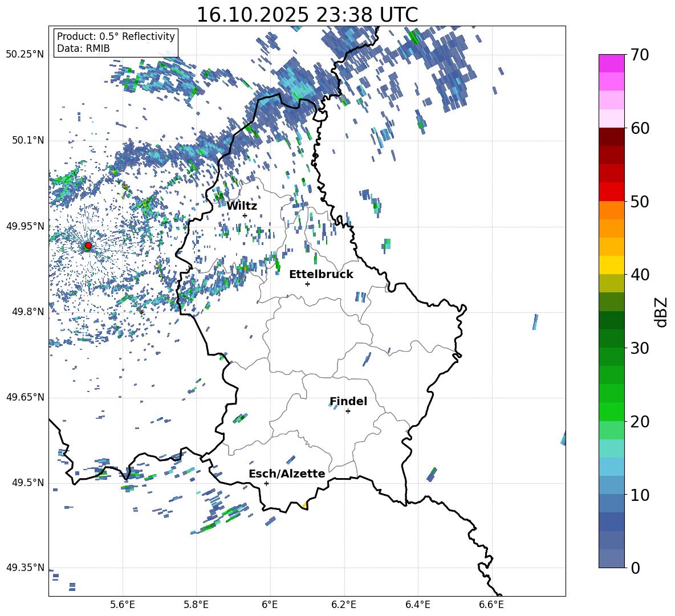
Task: Click the Findel station cross marker
Action: (348, 411)
